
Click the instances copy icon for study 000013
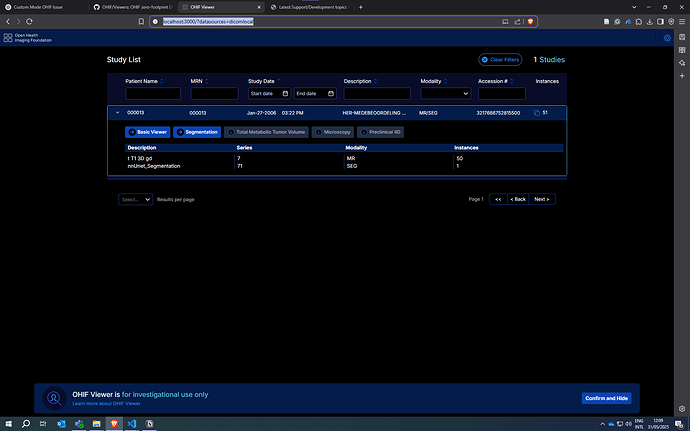pos(537,113)
